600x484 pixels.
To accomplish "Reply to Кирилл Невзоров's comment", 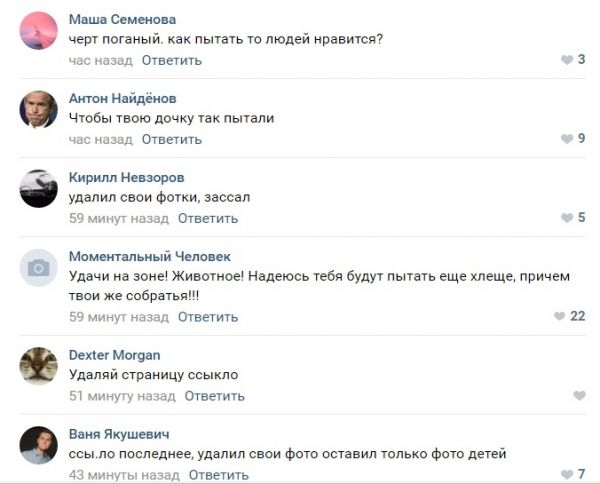I will tap(207, 218).
